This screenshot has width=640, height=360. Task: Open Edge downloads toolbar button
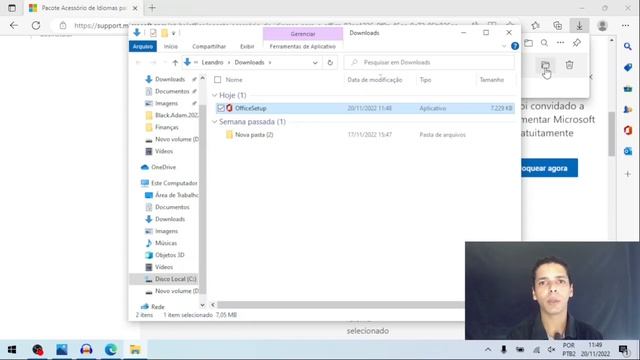click(579, 26)
